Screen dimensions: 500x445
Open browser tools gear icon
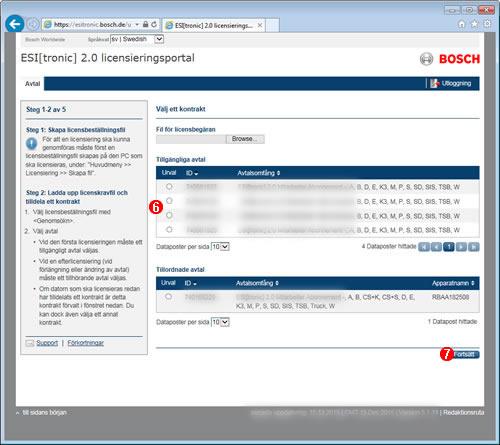coord(487,24)
